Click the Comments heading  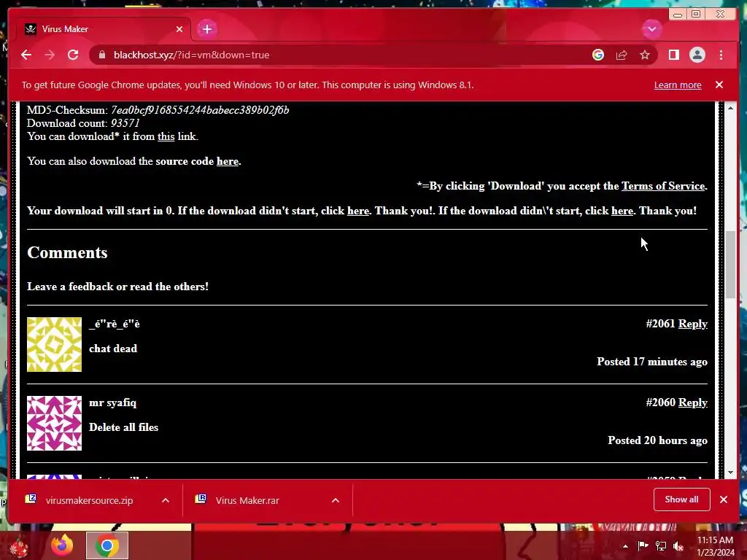tap(67, 252)
